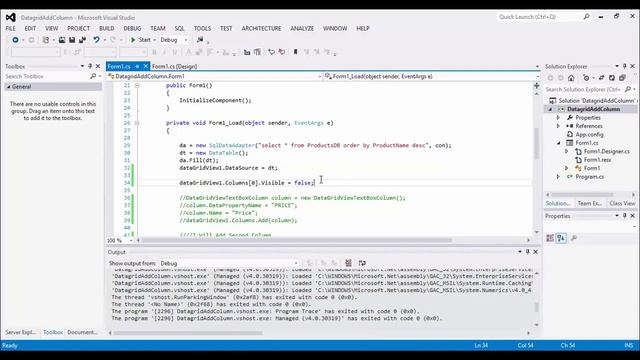Click the Collapse All icon in Solution Explorer
This screenshot has width=640, height=360.
622,78
